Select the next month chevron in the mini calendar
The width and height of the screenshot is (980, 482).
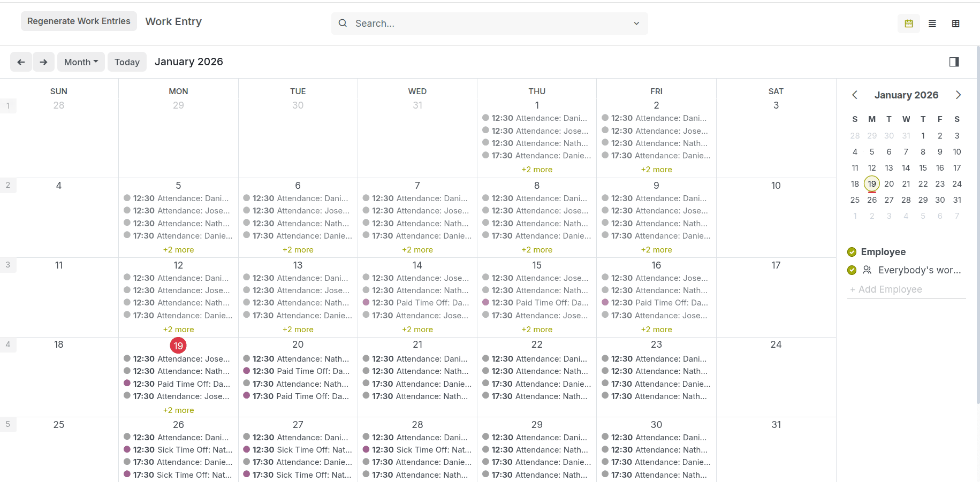click(958, 95)
